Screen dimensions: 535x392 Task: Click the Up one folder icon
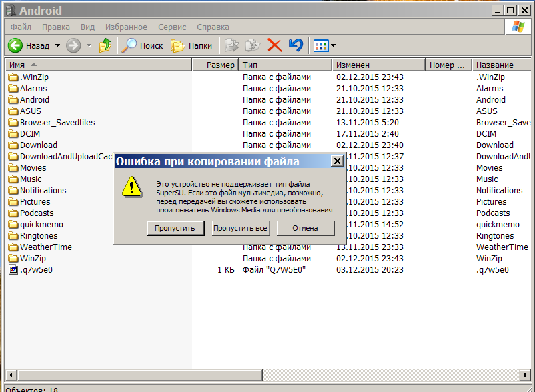[105, 45]
